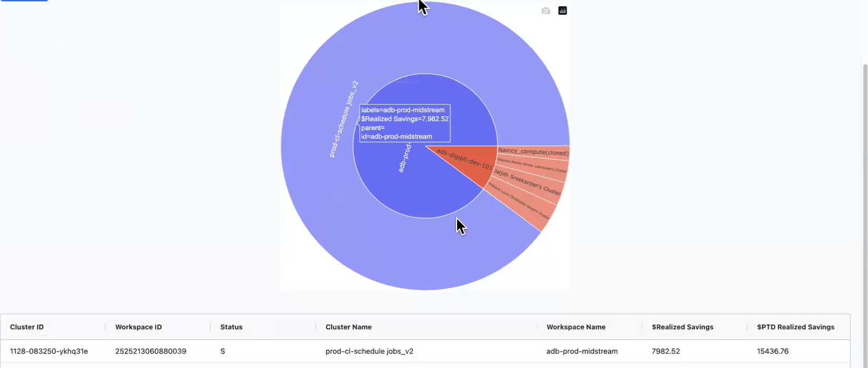Click Thomas Martin Olivier Labrousse's Cluster slice
The width and height of the screenshot is (868, 368).
[x=532, y=166]
